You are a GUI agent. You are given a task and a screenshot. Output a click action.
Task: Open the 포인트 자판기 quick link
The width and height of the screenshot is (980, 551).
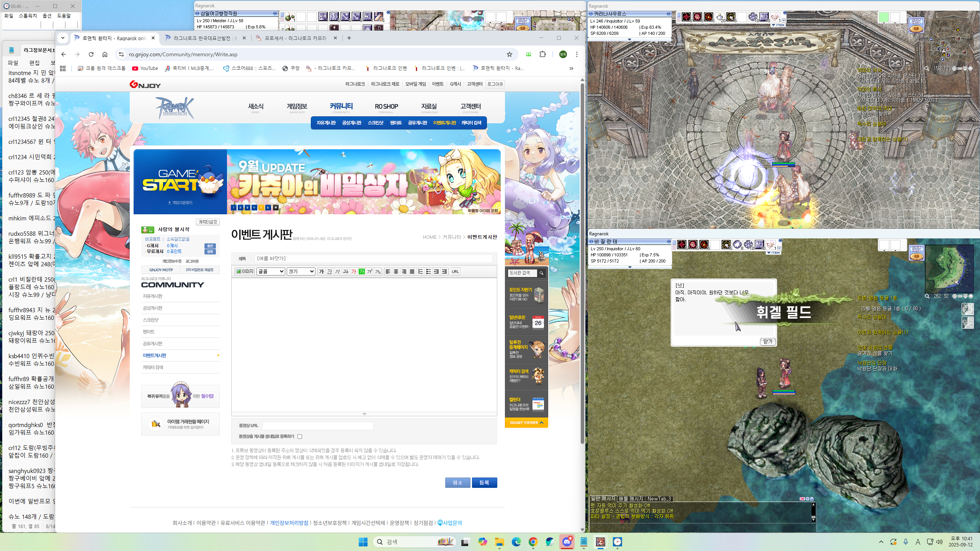click(x=526, y=295)
